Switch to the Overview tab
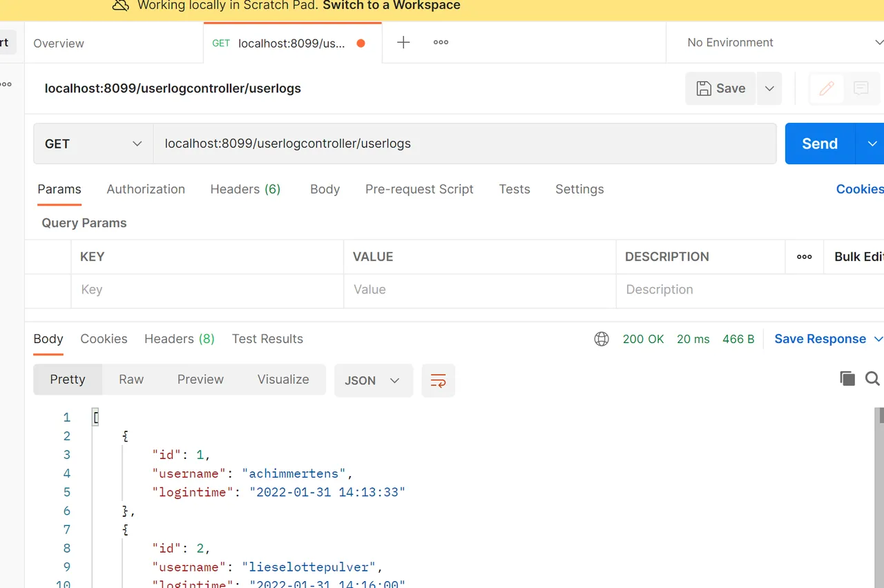The height and width of the screenshot is (588, 884). 59,43
